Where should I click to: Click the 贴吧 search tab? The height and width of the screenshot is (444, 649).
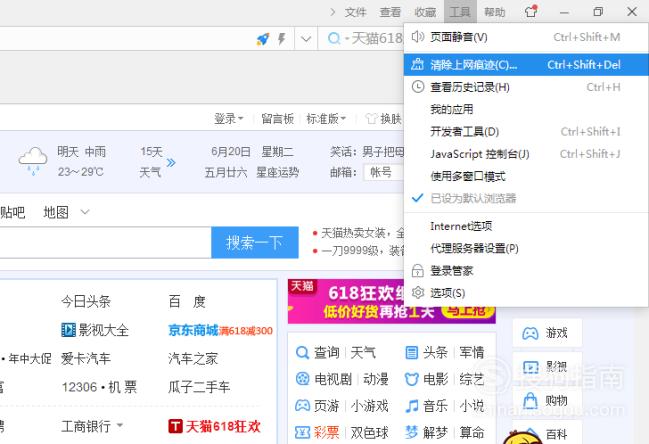click(x=12, y=212)
